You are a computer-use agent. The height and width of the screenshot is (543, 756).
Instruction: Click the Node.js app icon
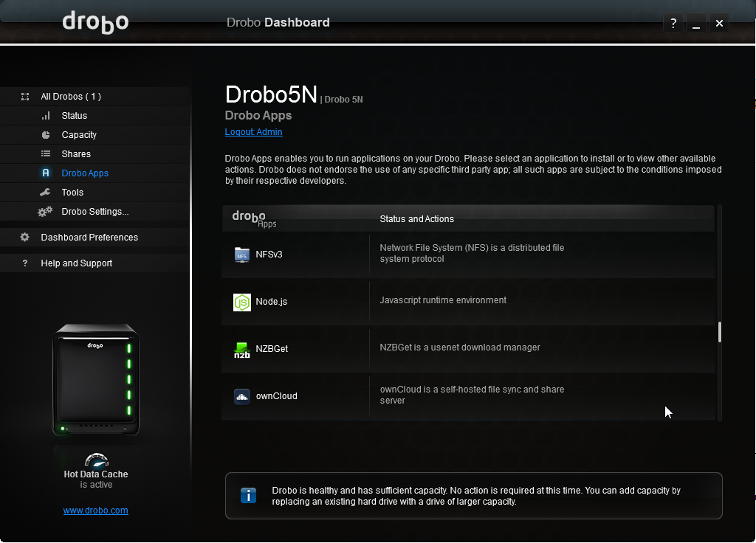(241, 302)
